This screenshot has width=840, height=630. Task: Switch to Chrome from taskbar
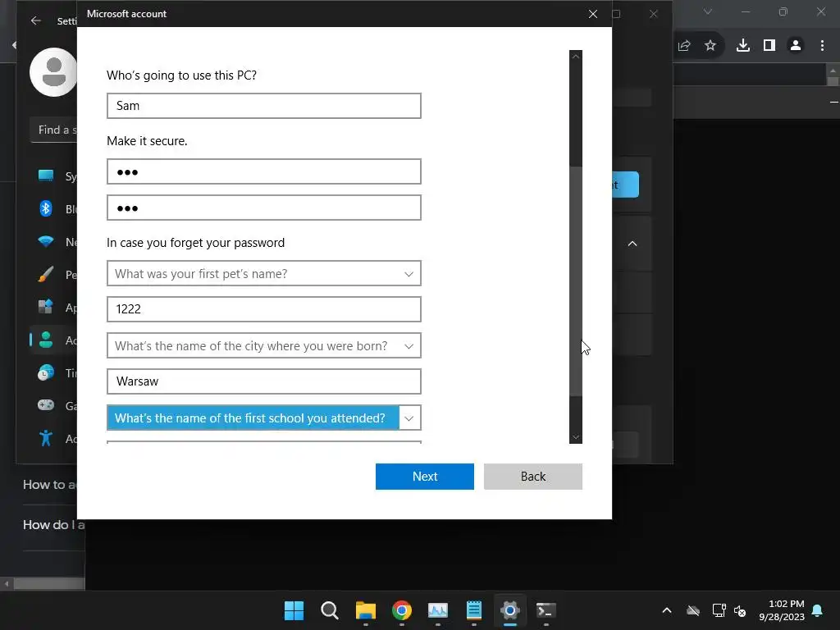[x=402, y=610]
